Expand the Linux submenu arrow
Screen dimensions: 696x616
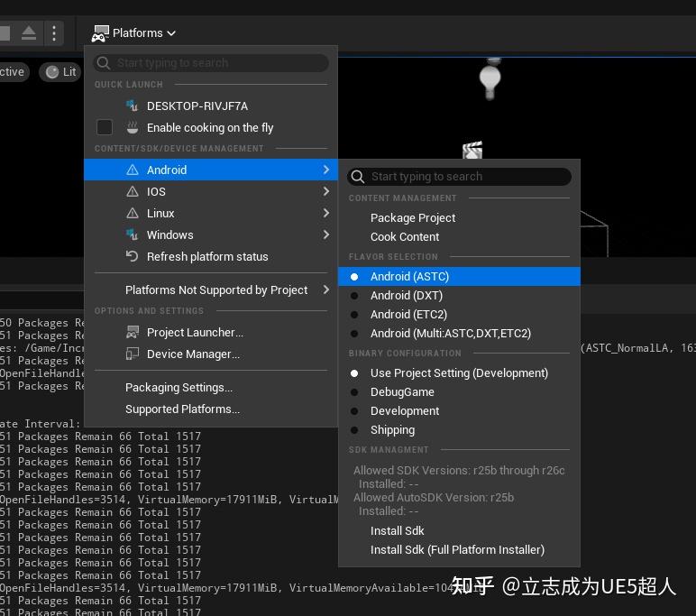click(x=326, y=213)
